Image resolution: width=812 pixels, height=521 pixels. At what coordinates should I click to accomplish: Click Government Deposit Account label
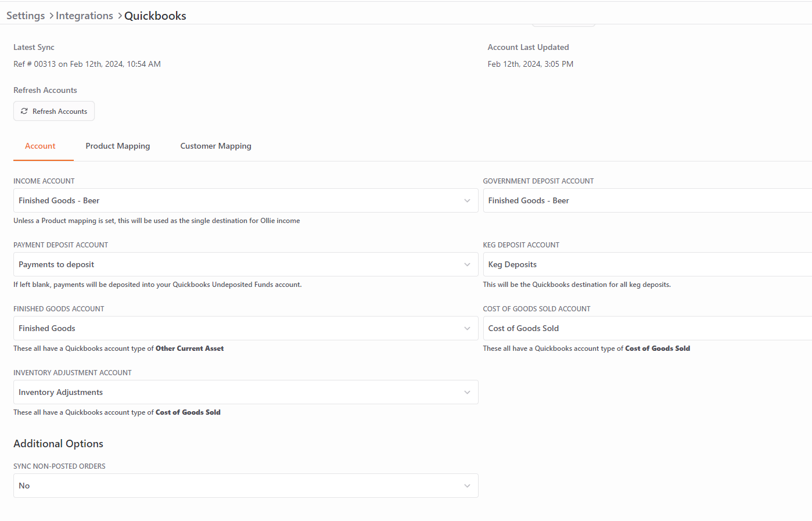pyautogui.click(x=538, y=181)
